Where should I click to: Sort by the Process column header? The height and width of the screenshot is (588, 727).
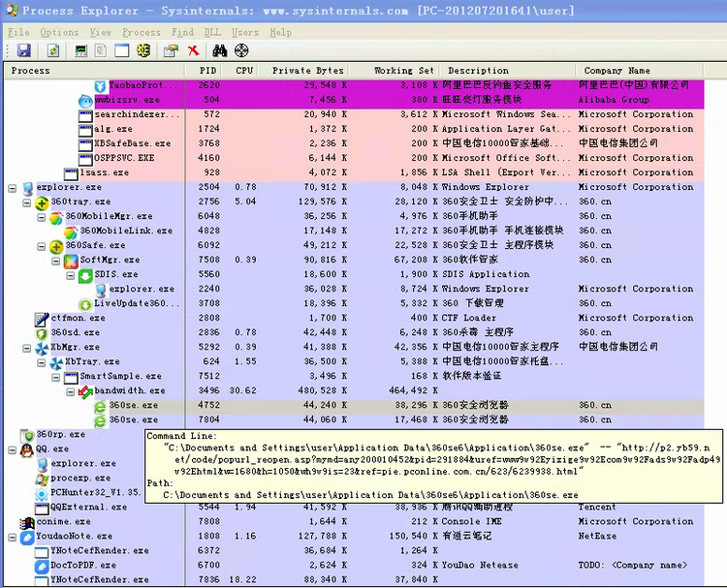click(95, 71)
